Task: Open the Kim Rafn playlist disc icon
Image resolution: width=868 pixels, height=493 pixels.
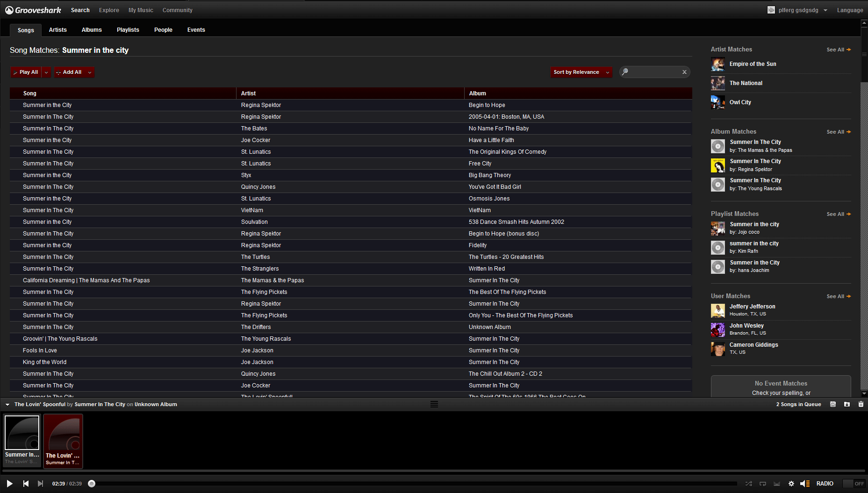Action: point(718,248)
